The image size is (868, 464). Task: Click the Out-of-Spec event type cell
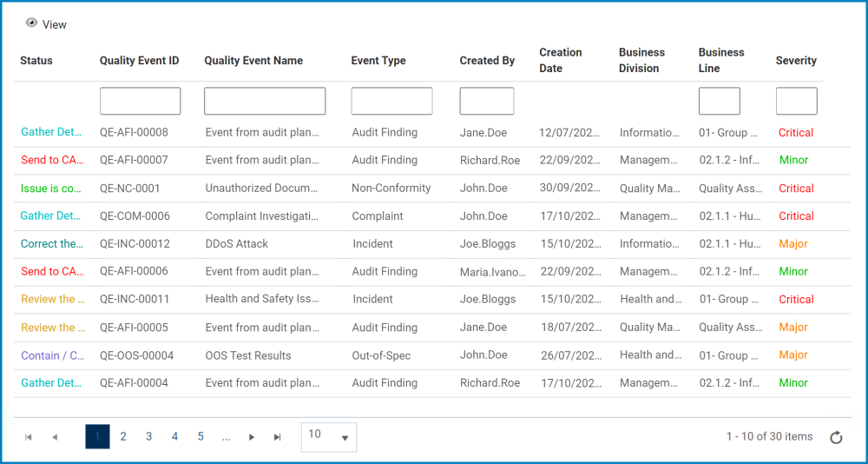381,355
